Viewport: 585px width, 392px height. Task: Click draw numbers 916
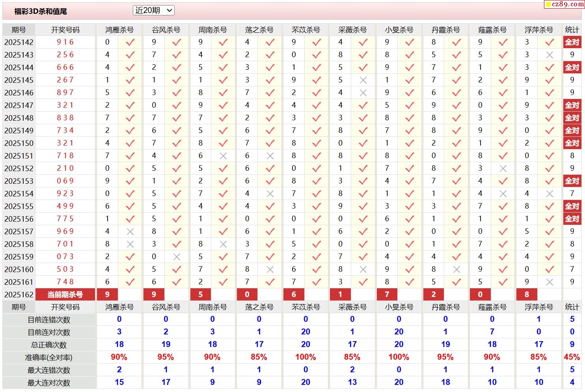click(x=65, y=42)
